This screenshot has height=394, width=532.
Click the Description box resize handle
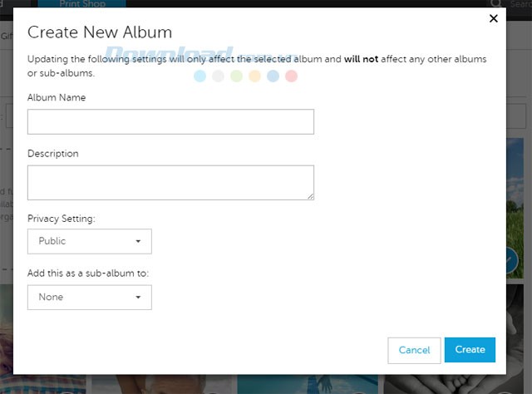tap(310, 195)
